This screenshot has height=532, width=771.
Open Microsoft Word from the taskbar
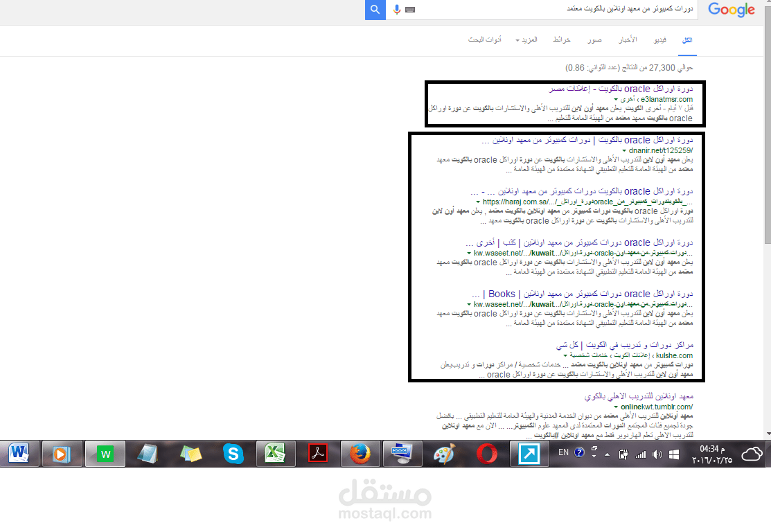[x=19, y=453]
